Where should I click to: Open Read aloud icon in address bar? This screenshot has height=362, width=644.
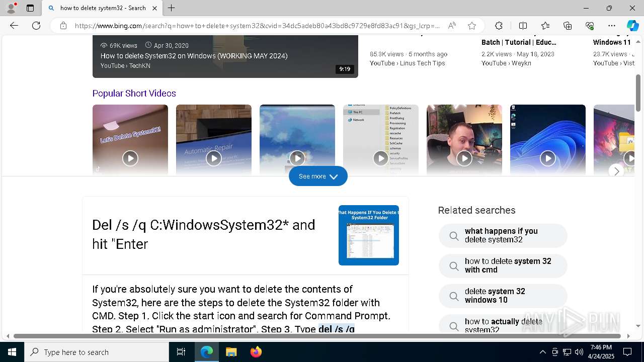(x=452, y=26)
